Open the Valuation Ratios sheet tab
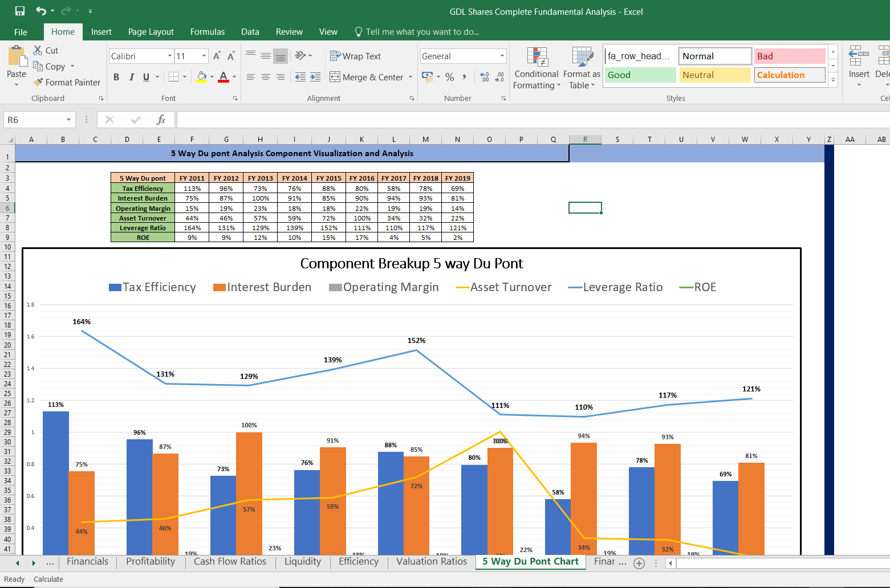 432,561
